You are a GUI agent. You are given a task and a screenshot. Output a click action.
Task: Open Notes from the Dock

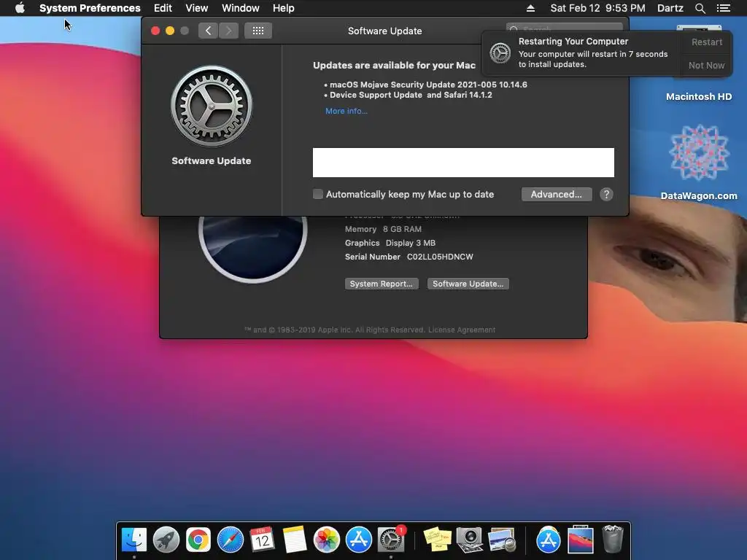point(295,540)
